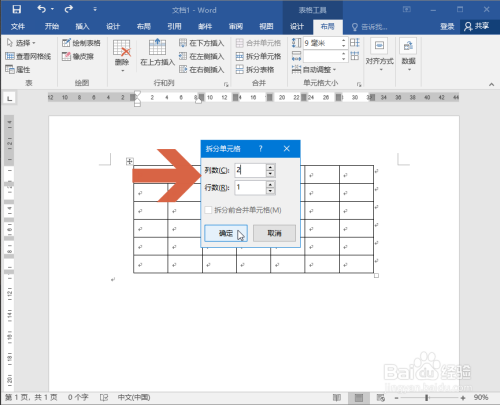Viewport: 500px width, 405px height.
Task: Switch to the 邮件 tab
Action: (205, 27)
